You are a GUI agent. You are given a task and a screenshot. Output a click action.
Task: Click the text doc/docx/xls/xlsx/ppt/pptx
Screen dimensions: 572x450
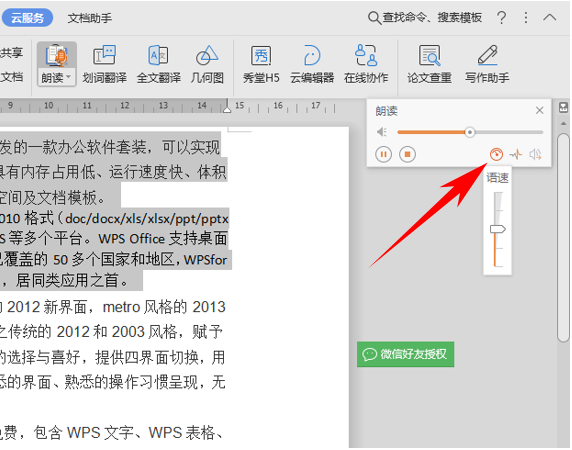[x=147, y=218]
